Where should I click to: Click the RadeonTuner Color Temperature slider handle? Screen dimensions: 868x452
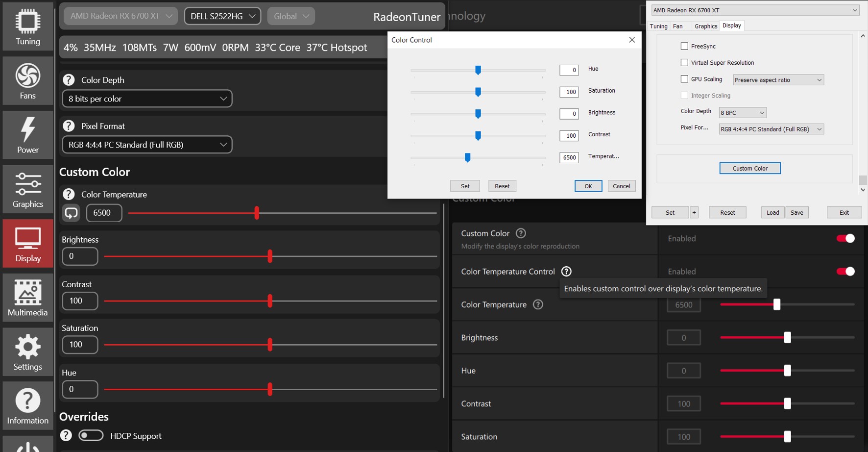[257, 213]
